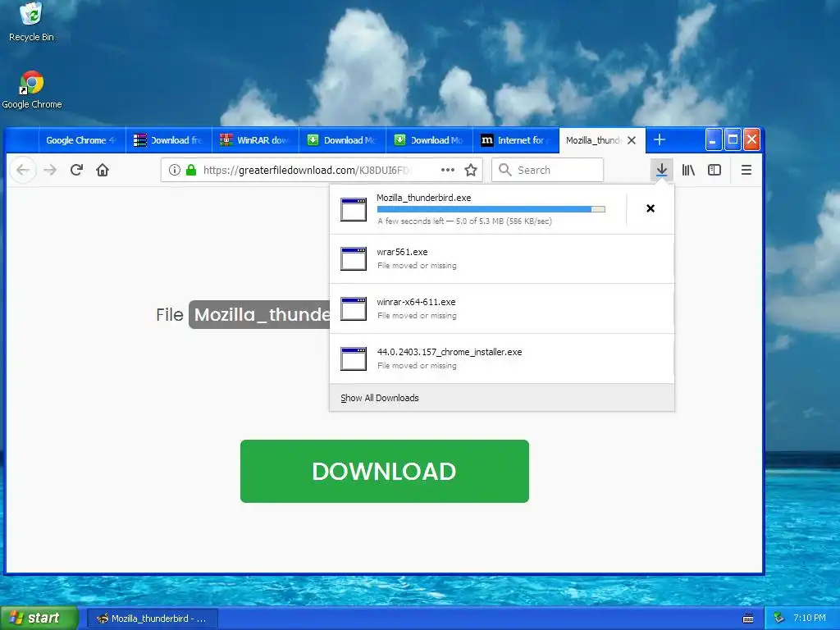This screenshot has width=840, height=630.
Task: Bookmark this page with the star icon
Action: [471, 171]
